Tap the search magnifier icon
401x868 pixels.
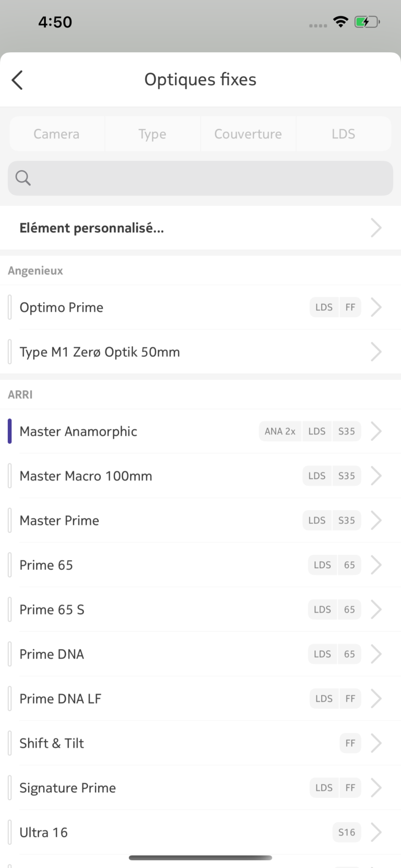pos(23,178)
